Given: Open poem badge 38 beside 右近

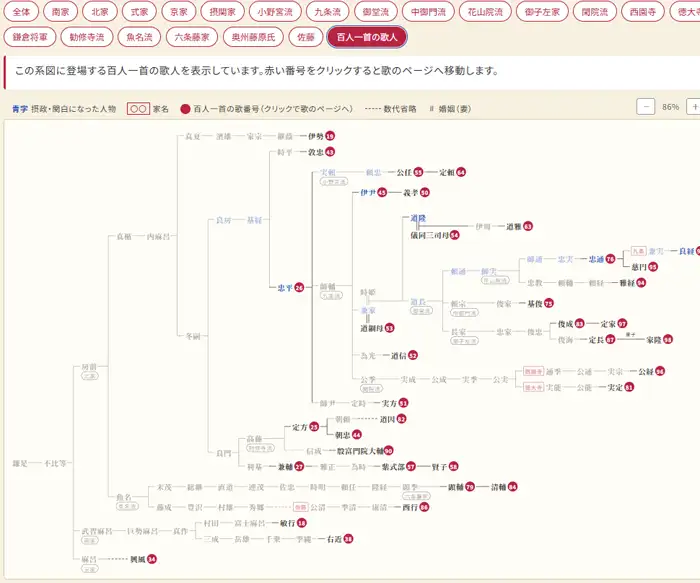Looking at the screenshot, I should [x=348, y=539].
